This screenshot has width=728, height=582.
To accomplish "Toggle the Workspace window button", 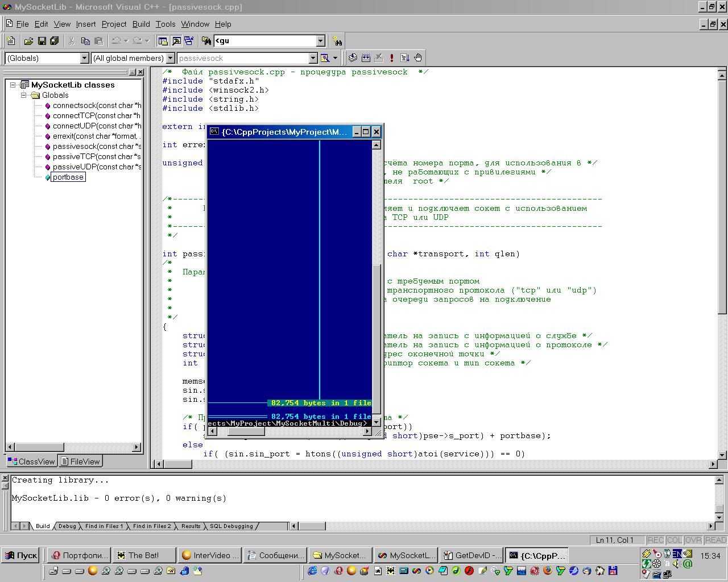I will pos(163,41).
